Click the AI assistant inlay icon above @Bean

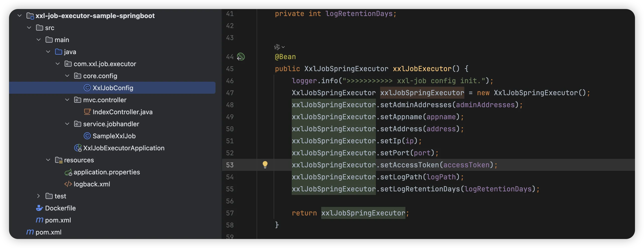pyautogui.click(x=277, y=47)
